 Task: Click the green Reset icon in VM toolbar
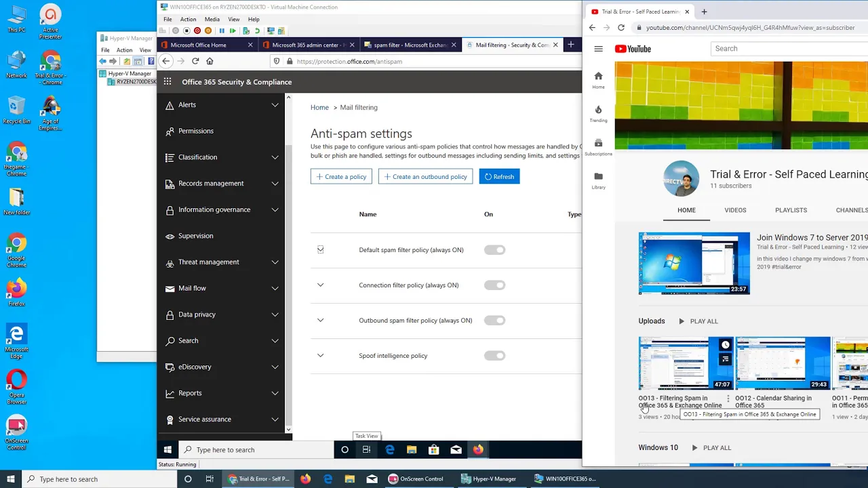233,30
